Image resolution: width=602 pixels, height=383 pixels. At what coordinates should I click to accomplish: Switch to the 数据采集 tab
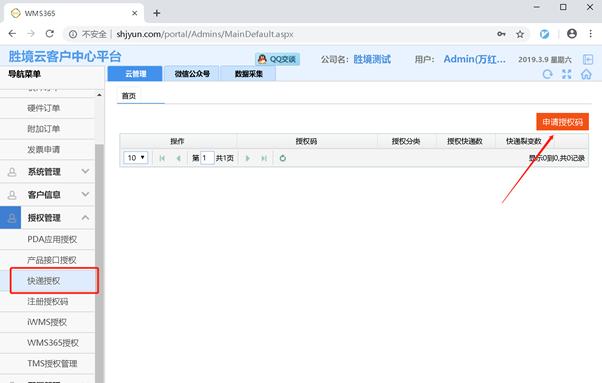(248, 74)
